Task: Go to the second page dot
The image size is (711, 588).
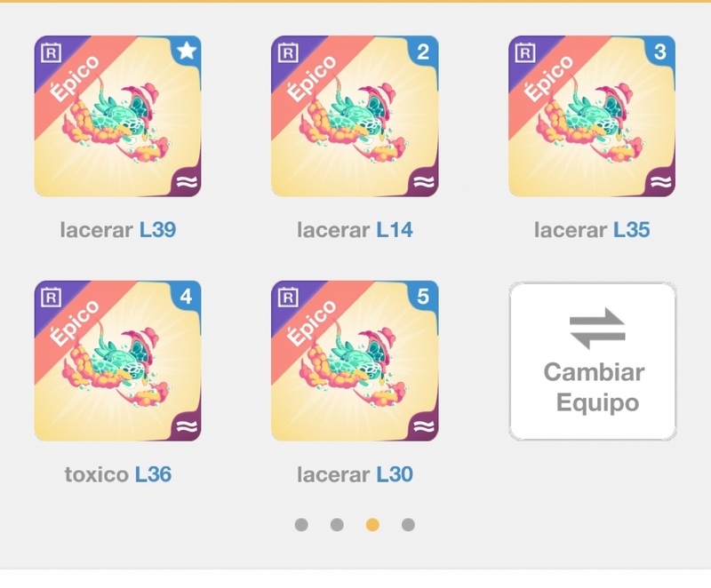Action: pyautogui.click(x=337, y=525)
